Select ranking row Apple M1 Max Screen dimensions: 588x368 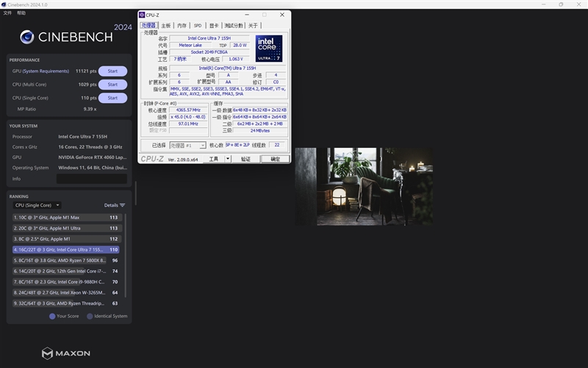pos(67,217)
